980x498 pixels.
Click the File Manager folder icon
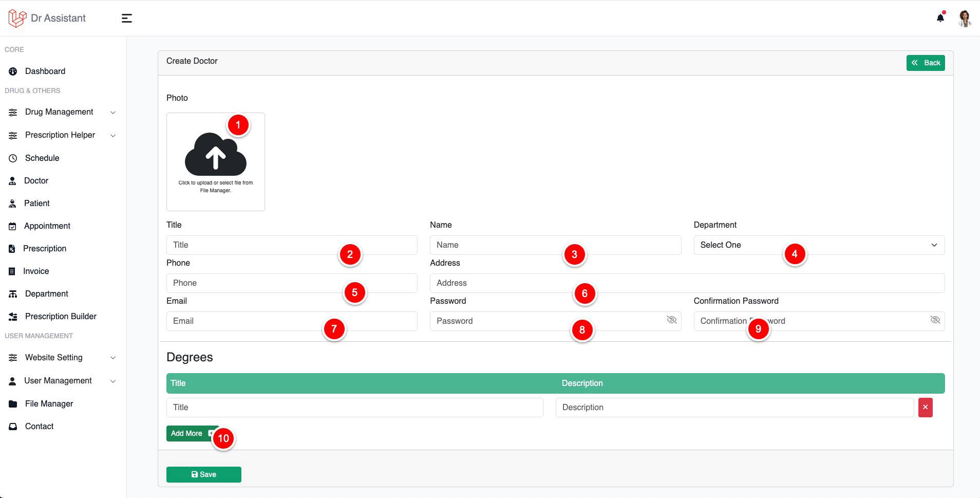pyautogui.click(x=13, y=404)
